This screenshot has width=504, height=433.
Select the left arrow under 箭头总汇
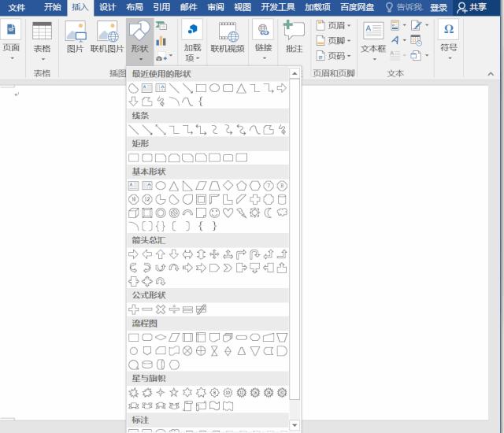tap(147, 254)
